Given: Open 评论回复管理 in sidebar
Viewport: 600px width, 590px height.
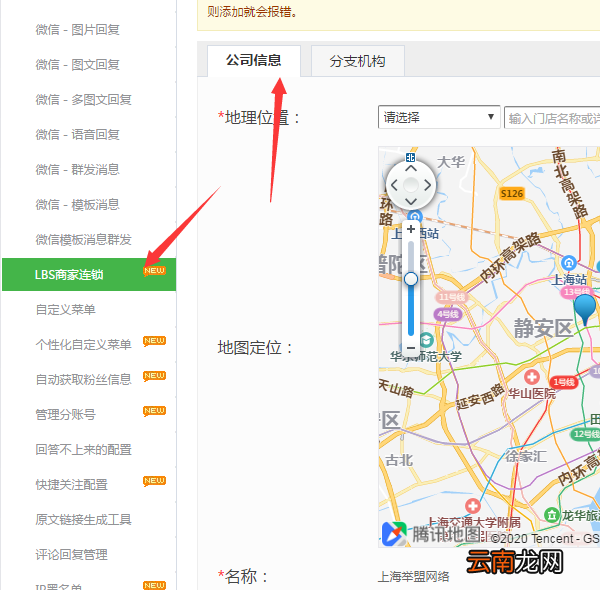Looking at the screenshot, I should tap(72, 554).
